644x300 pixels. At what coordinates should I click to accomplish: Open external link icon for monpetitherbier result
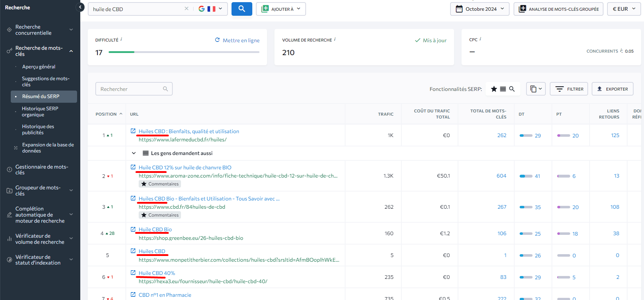coord(133,251)
